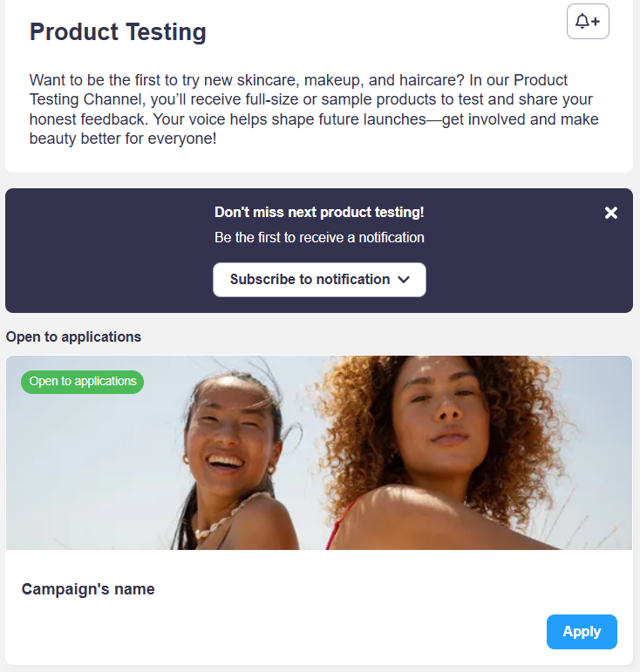Click "Be the first to receive a notification" text
The height and width of the screenshot is (672, 640).
pos(319,237)
